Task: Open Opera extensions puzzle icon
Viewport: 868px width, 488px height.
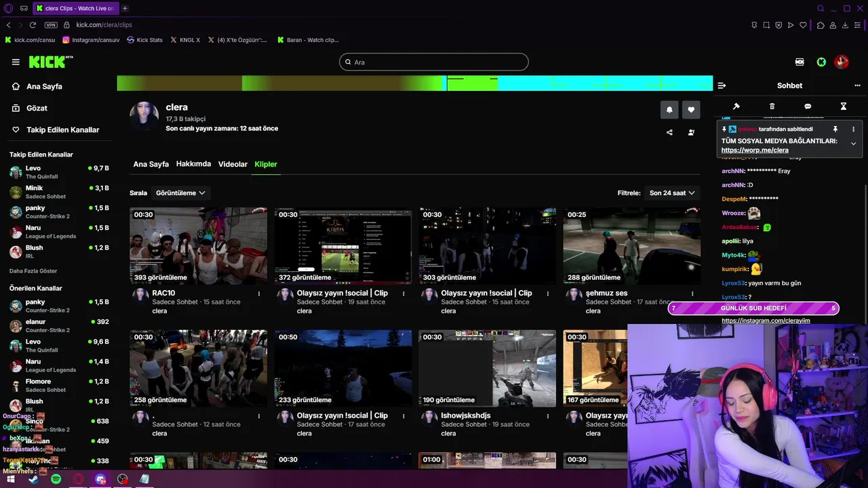Action: pos(821,25)
